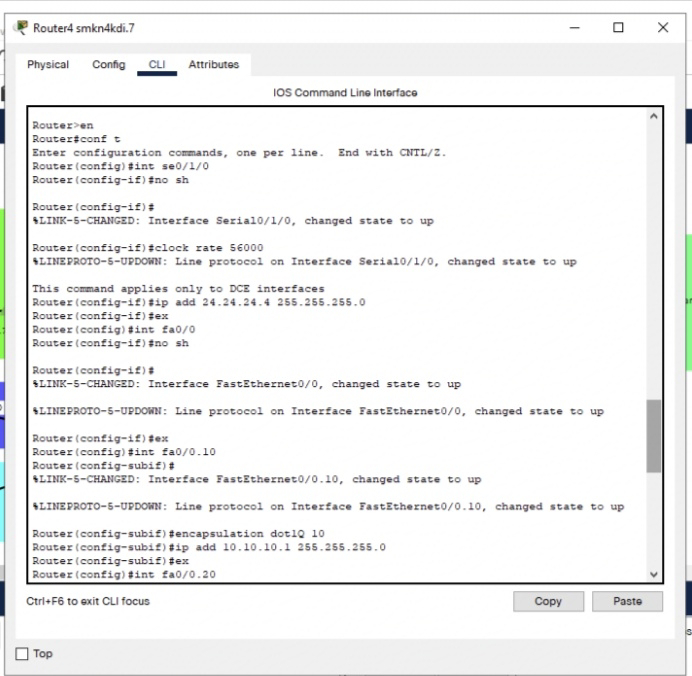Click 'Router(config)#int se0/1/0' line

120,166
